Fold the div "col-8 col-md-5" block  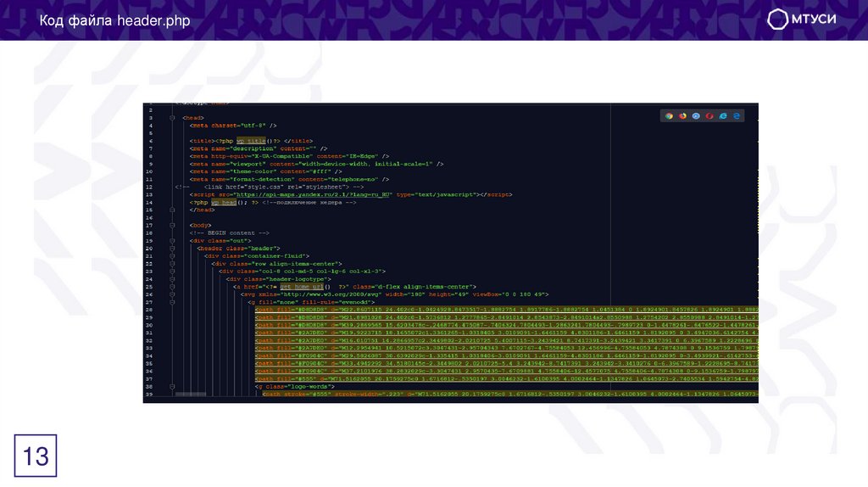click(172, 271)
